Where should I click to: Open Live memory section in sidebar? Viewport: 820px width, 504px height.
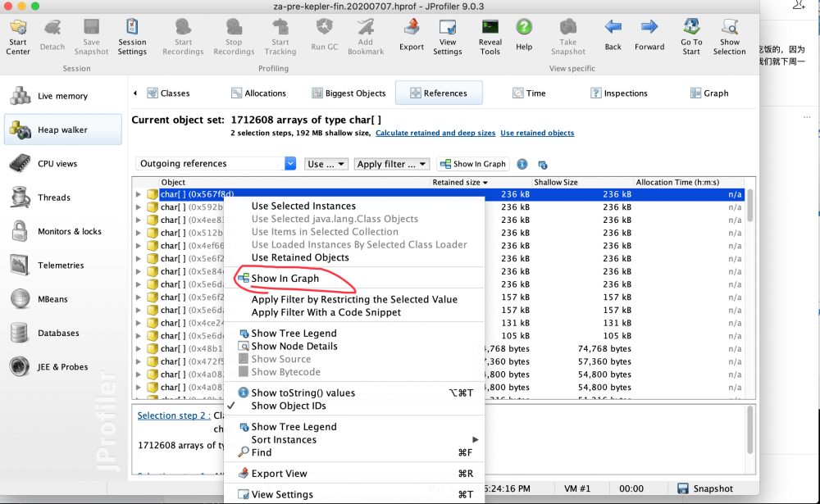(63, 96)
